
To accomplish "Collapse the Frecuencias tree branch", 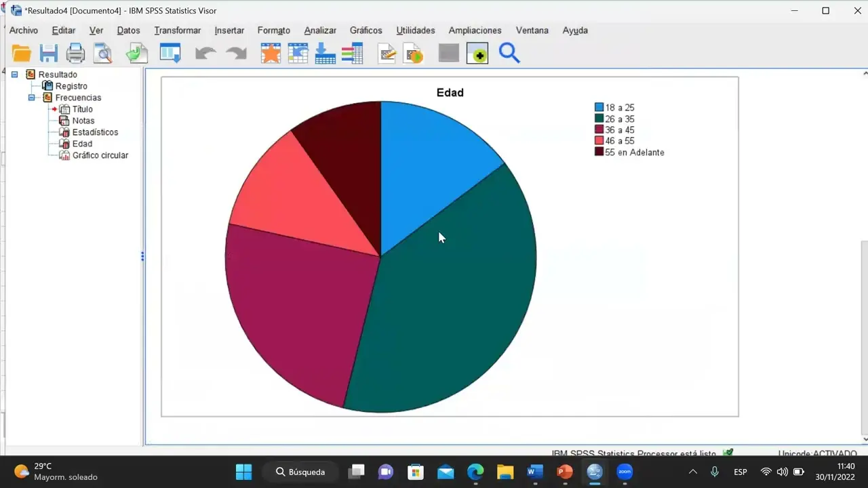I will point(31,98).
